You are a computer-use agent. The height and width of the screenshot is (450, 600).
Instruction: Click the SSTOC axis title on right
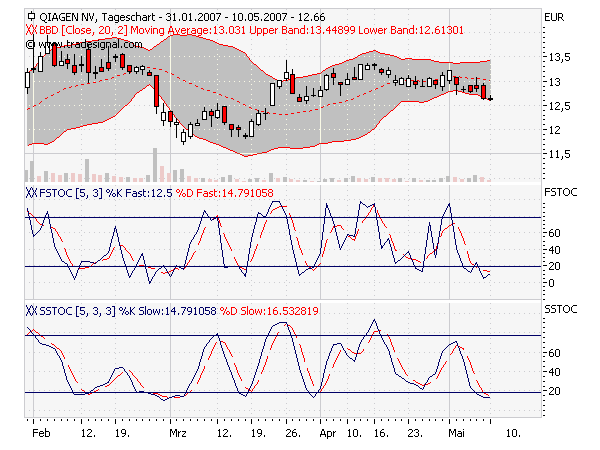pos(561,309)
